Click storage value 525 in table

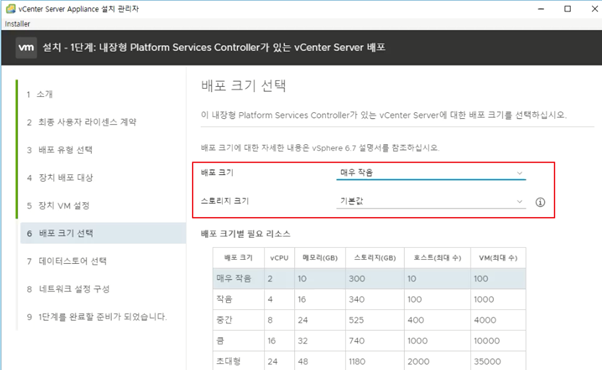pos(356,320)
